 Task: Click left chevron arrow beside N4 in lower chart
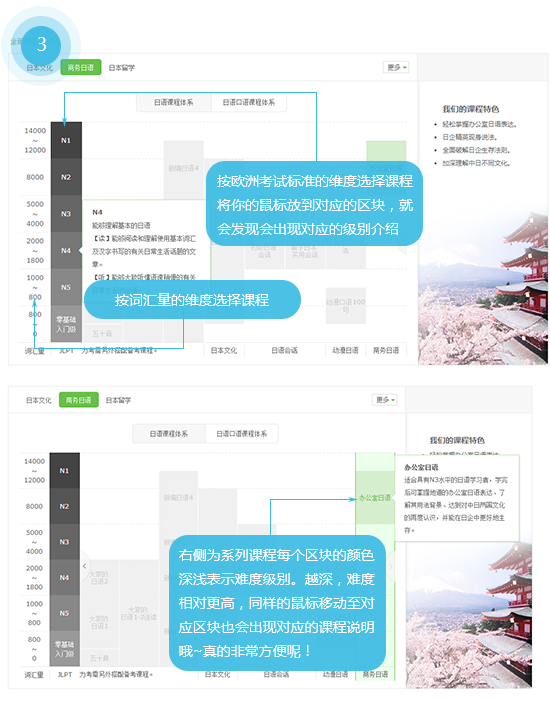(85, 566)
